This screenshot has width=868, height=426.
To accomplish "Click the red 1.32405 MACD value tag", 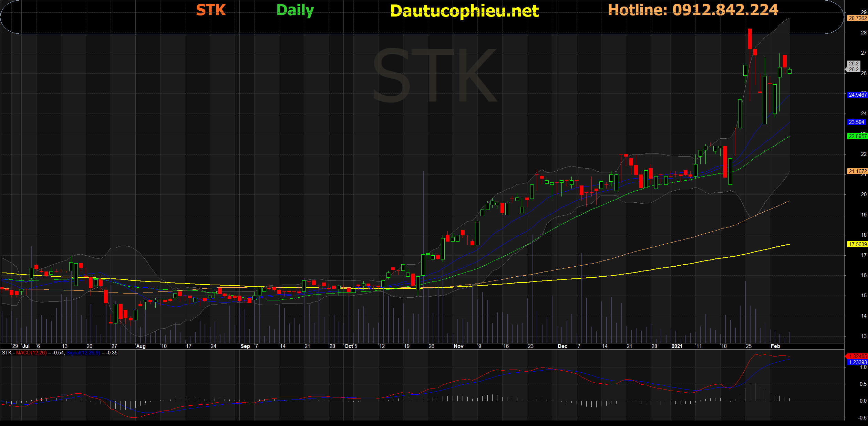I will coord(858,356).
